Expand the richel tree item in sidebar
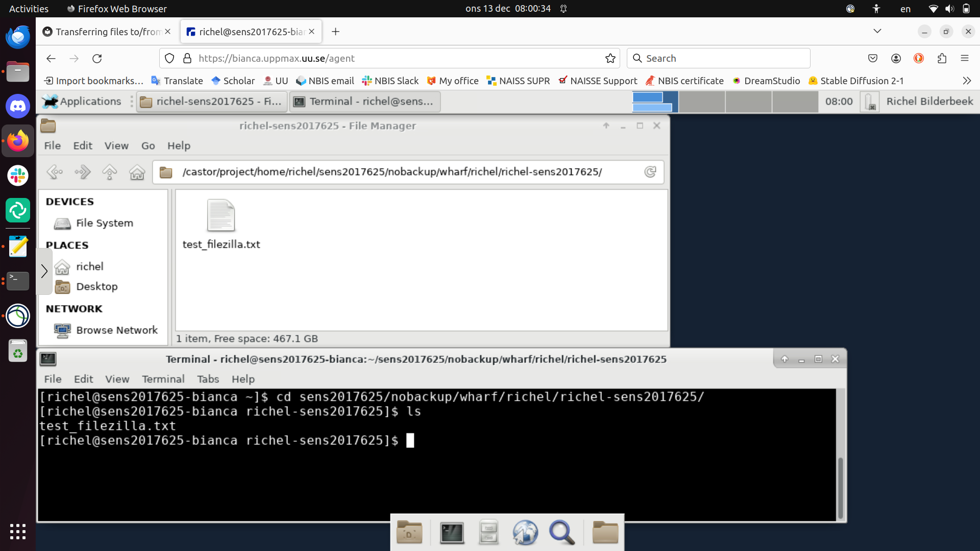 (45, 266)
